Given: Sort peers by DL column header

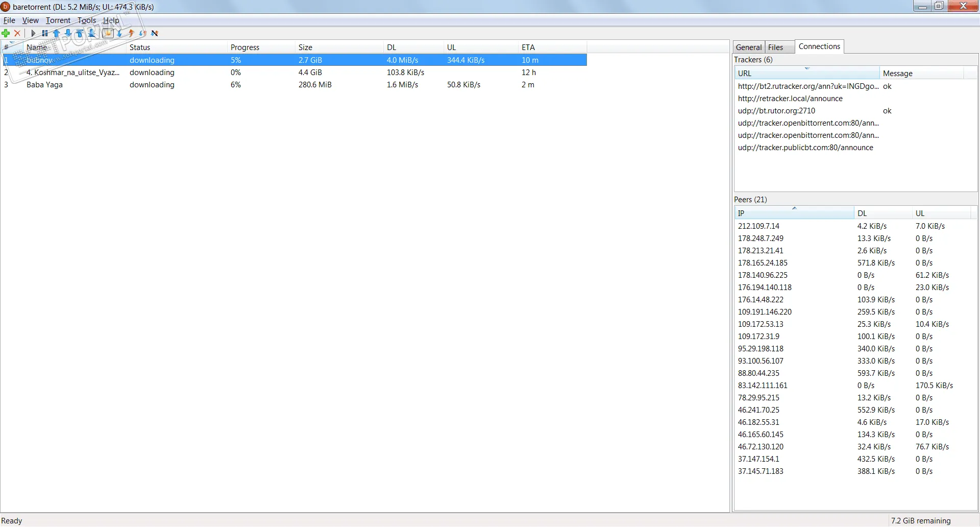Looking at the screenshot, I should pyautogui.click(x=883, y=213).
